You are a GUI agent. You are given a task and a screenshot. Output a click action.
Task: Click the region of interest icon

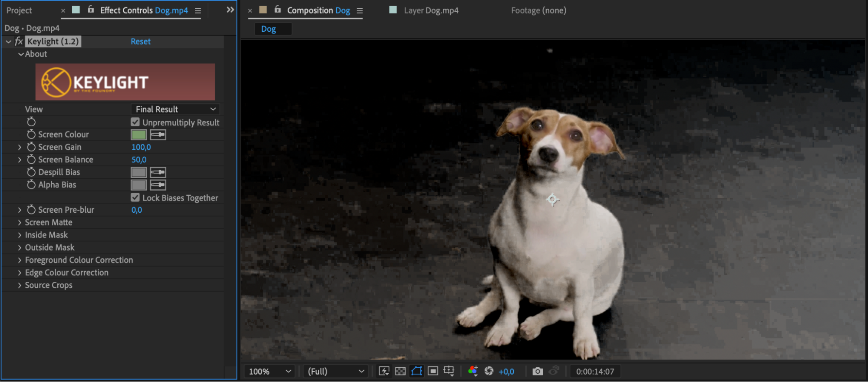pyautogui.click(x=433, y=371)
